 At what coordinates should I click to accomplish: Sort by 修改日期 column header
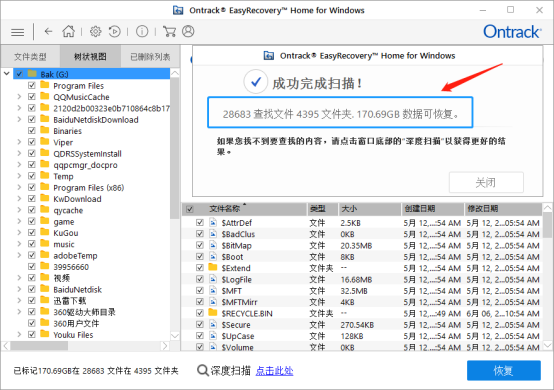tap(503, 209)
